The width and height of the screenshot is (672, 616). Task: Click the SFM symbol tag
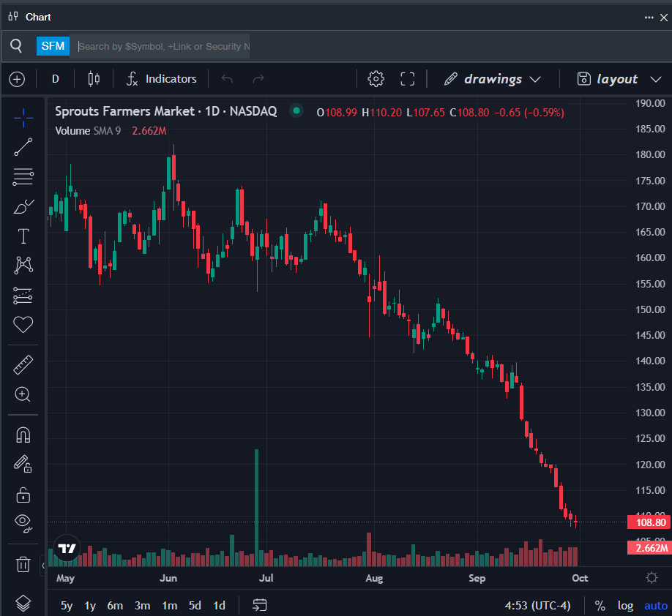(53, 46)
